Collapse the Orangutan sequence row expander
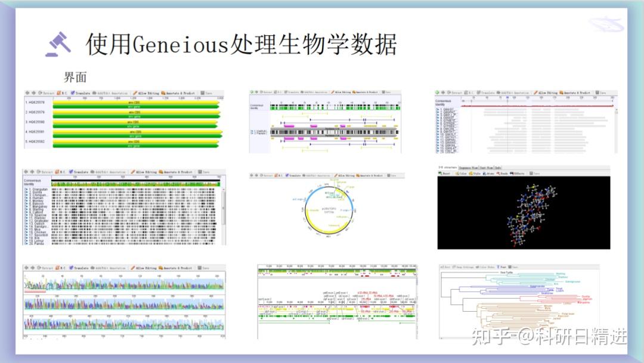The image size is (644, 363). (x=27, y=189)
